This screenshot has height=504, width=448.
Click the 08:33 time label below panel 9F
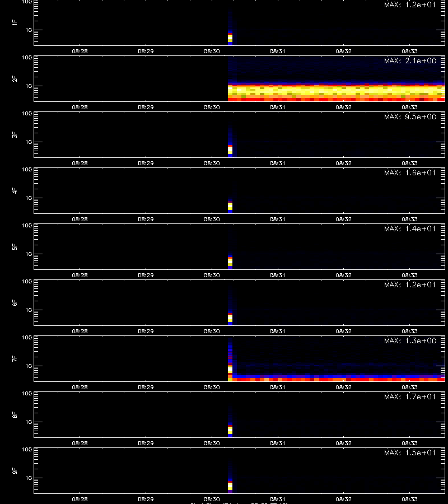click(409, 499)
